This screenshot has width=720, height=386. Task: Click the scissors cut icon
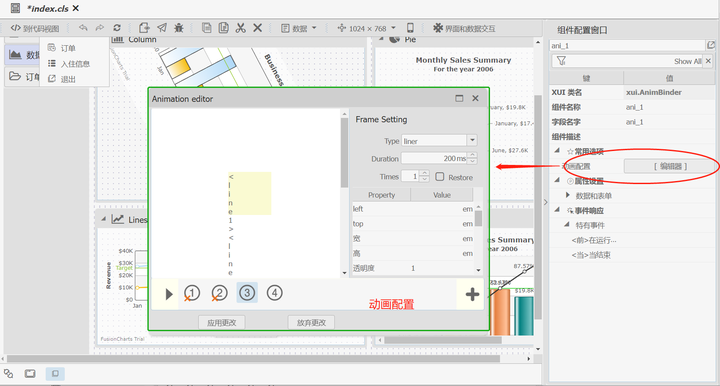[x=241, y=28]
